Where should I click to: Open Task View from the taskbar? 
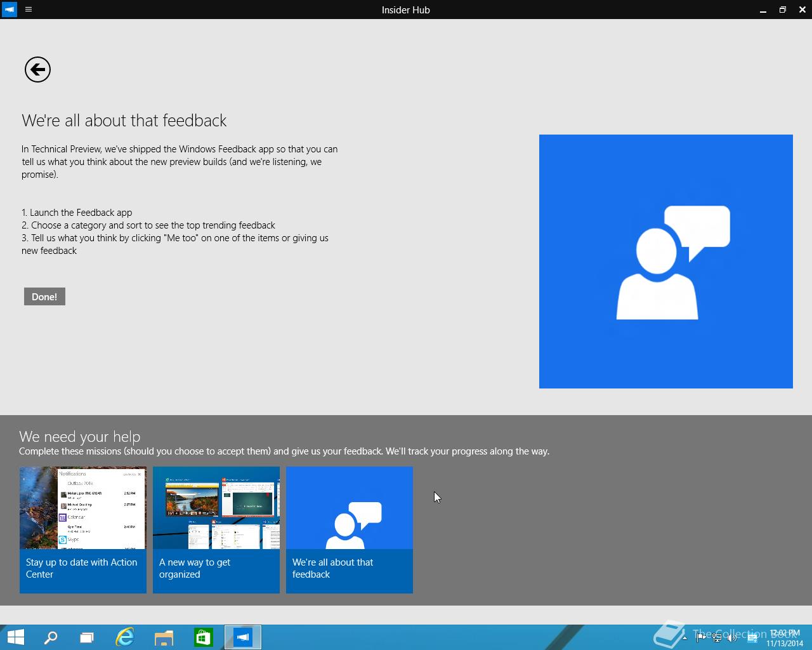pyautogui.click(x=87, y=637)
